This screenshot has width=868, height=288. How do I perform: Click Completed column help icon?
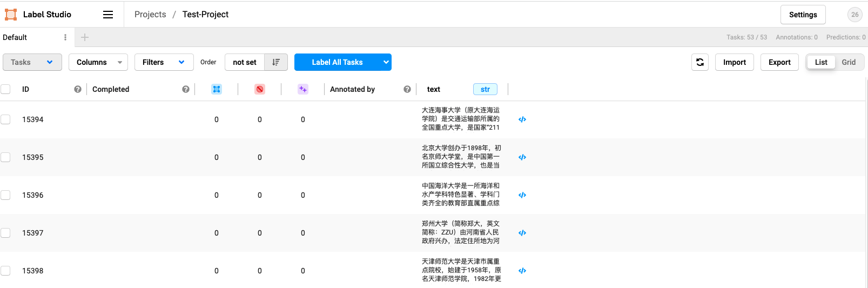coord(186,89)
